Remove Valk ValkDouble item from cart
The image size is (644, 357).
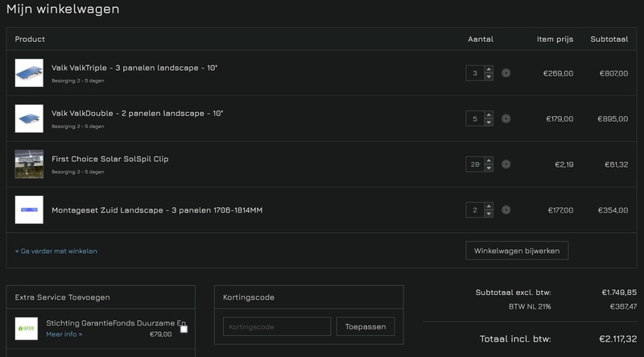pyautogui.click(x=506, y=118)
